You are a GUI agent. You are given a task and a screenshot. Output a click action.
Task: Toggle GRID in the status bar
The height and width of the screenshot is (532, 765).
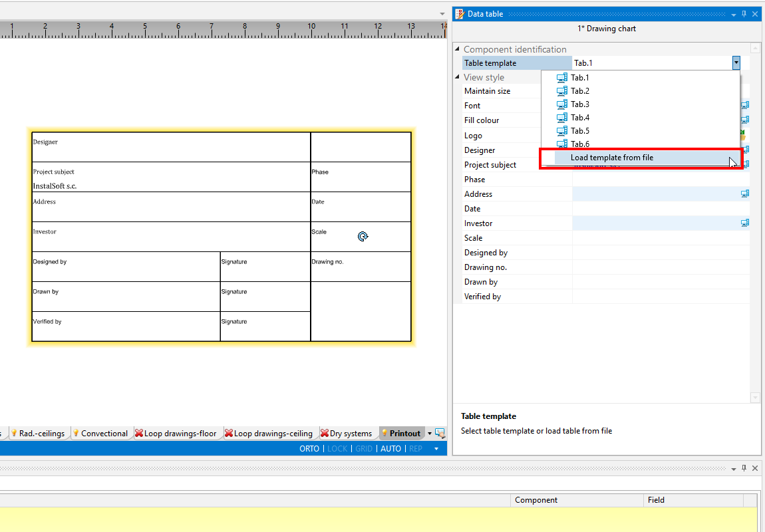(364, 449)
